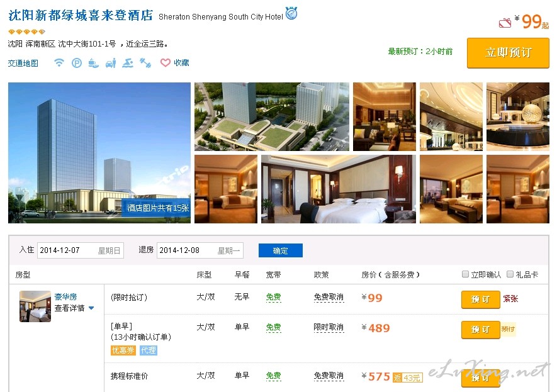557x392 pixels.
Task: Click 预订 button for ¥99 rate
Action: click(x=481, y=300)
